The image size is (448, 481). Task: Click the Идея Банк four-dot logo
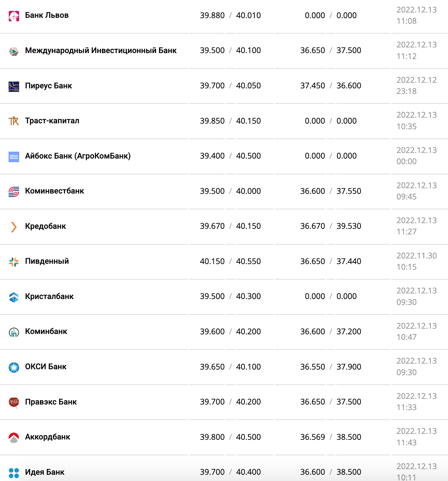tap(14, 473)
